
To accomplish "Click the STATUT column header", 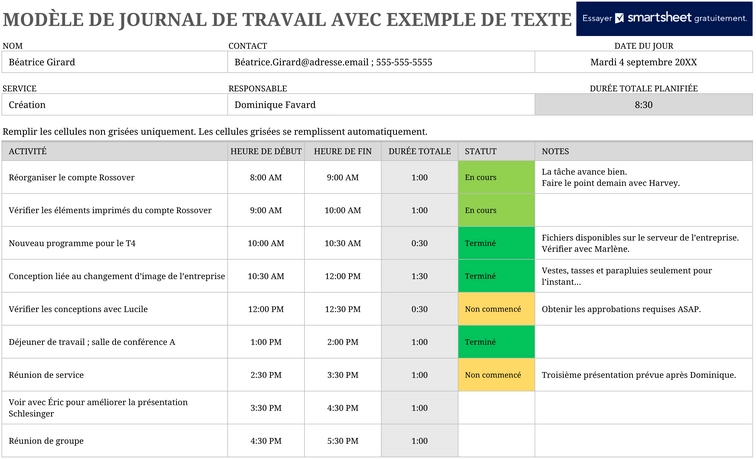I will pyautogui.click(x=496, y=151).
